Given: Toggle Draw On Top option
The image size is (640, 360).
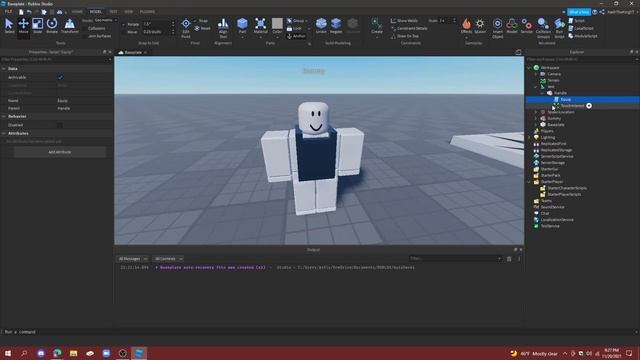Looking at the screenshot, I should 405,36.
